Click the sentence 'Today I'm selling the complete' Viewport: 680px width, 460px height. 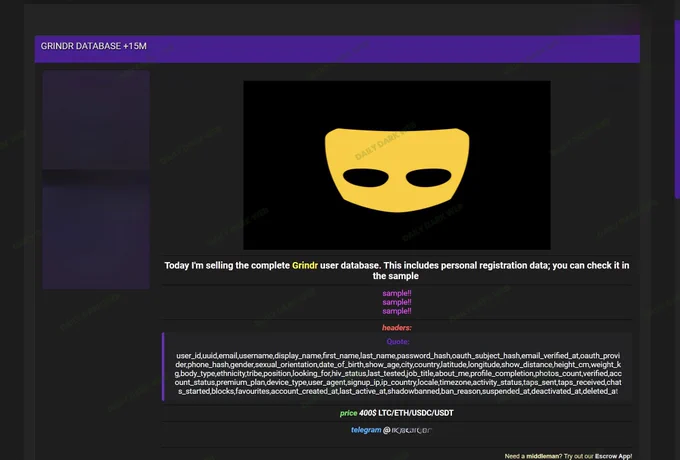point(227,265)
